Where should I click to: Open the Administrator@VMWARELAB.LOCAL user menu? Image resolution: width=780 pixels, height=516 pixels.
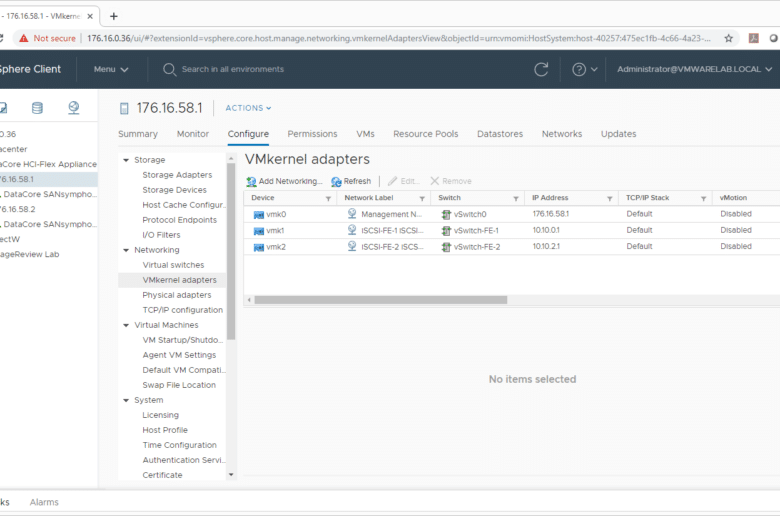(x=694, y=69)
